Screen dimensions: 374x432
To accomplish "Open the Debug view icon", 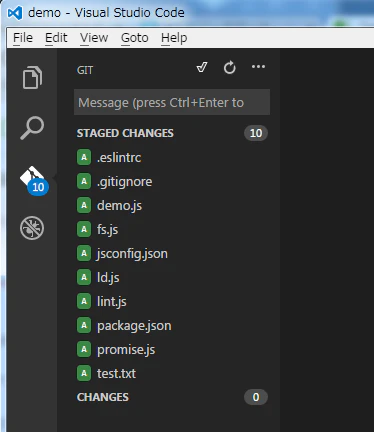I will coord(32,228).
